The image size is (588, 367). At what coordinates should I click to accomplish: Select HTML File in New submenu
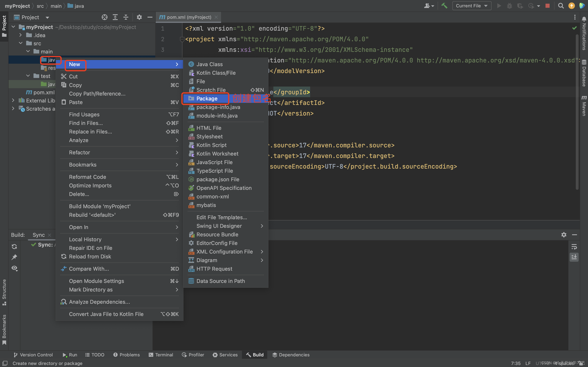[225, 128]
